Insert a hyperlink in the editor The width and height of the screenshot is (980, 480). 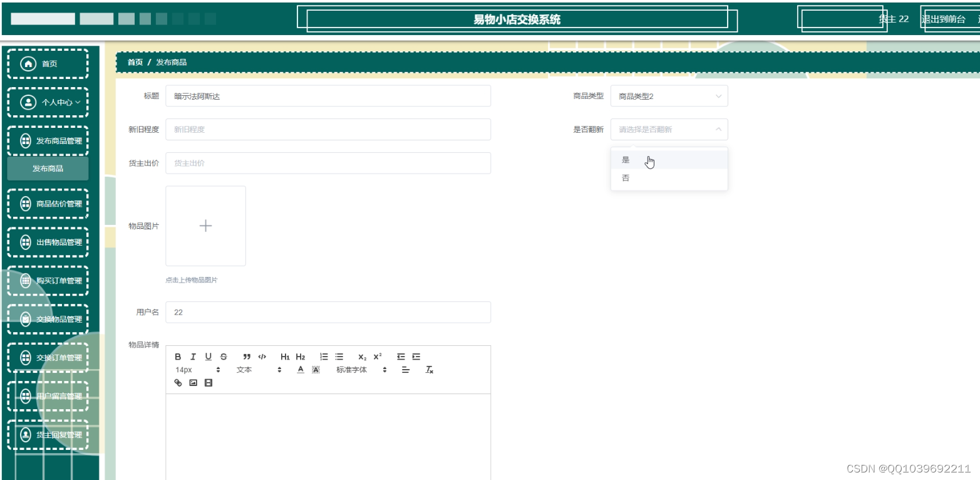pyautogui.click(x=178, y=382)
